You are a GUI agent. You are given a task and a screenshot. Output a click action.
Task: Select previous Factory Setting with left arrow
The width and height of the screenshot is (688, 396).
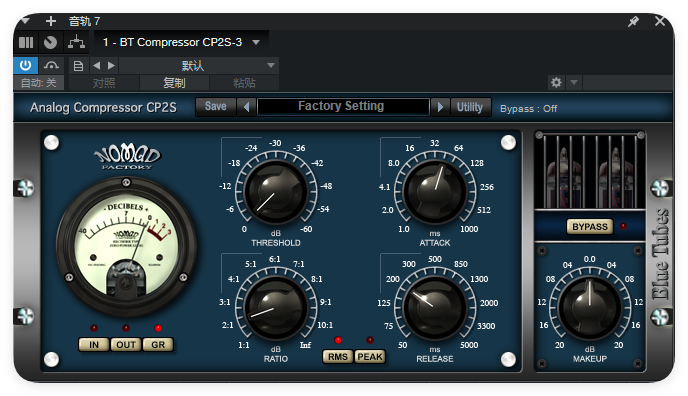(247, 107)
